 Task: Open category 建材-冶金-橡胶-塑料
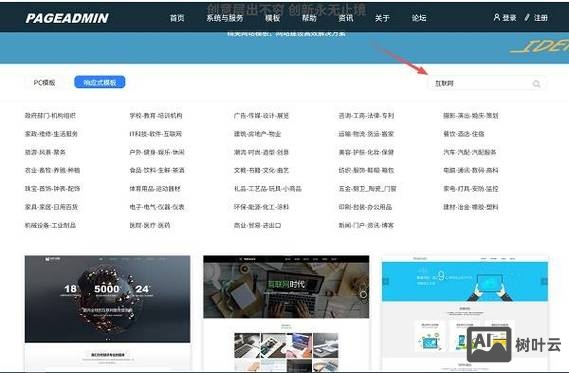(471, 207)
